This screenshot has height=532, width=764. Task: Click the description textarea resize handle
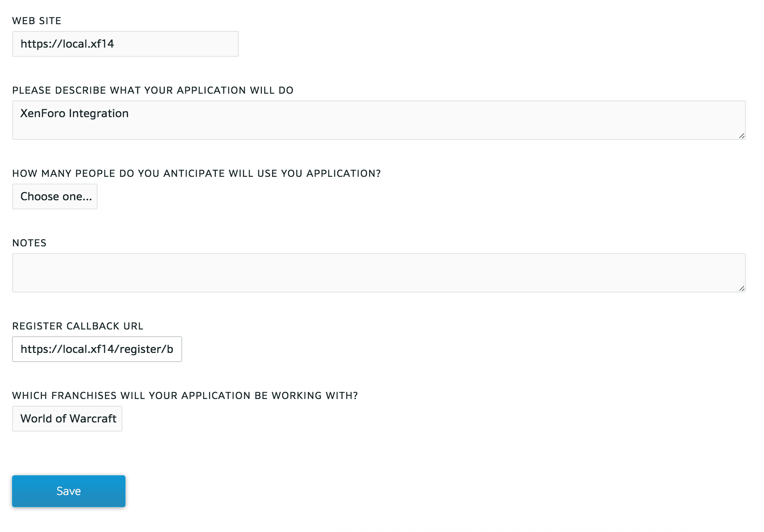[742, 136]
